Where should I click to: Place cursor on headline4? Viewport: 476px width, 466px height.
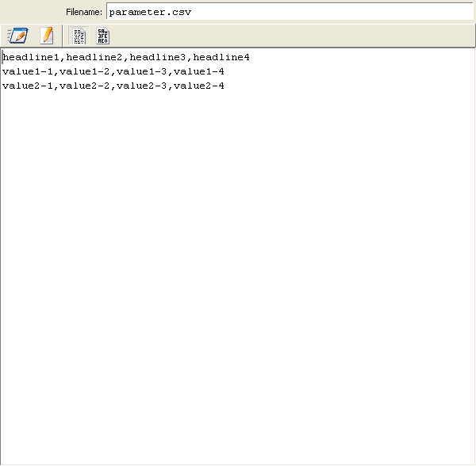coord(221,57)
